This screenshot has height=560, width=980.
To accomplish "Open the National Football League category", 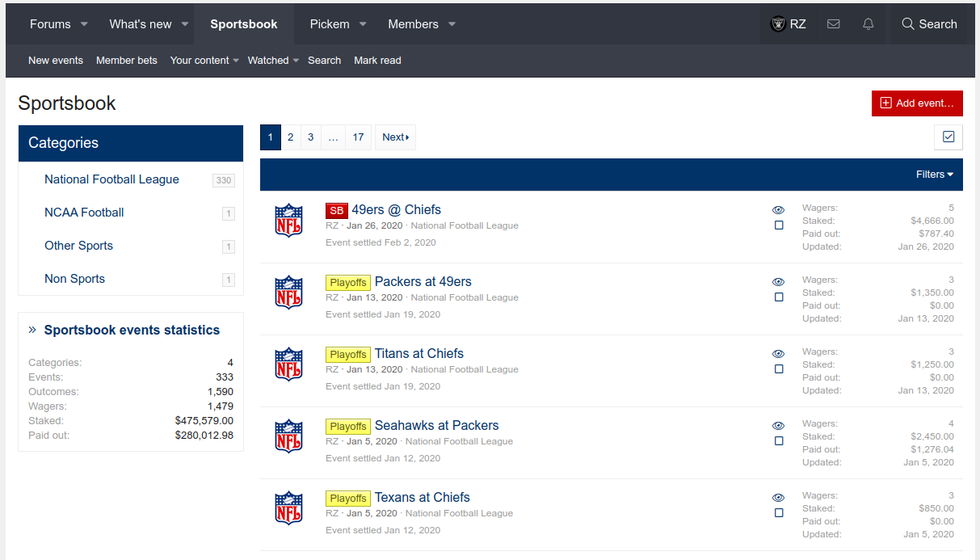I will (x=111, y=179).
